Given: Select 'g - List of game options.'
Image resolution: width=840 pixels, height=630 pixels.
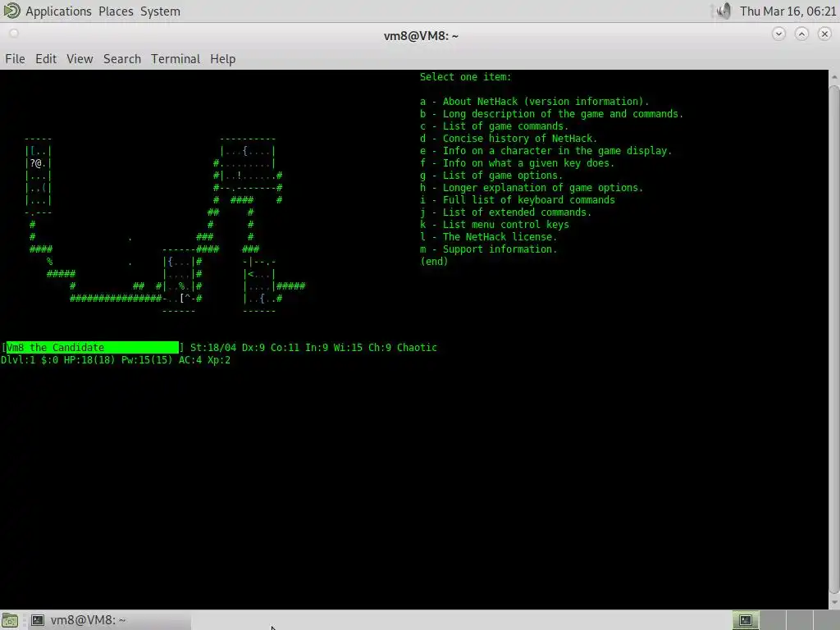Looking at the screenshot, I should coord(491,176).
